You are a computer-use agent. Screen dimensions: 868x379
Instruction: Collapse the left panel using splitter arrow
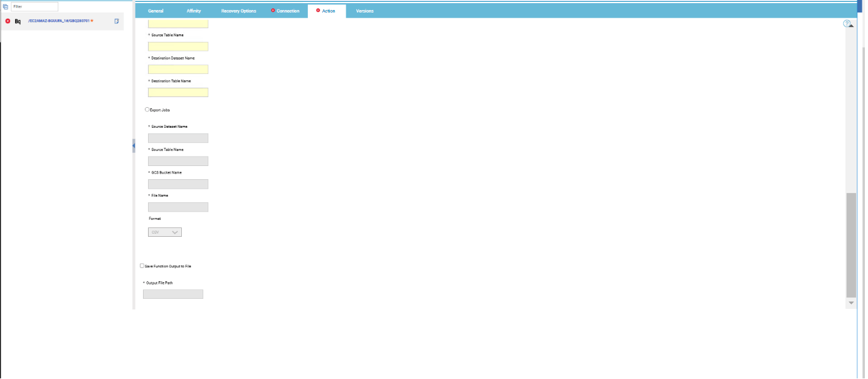click(x=134, y=145)
